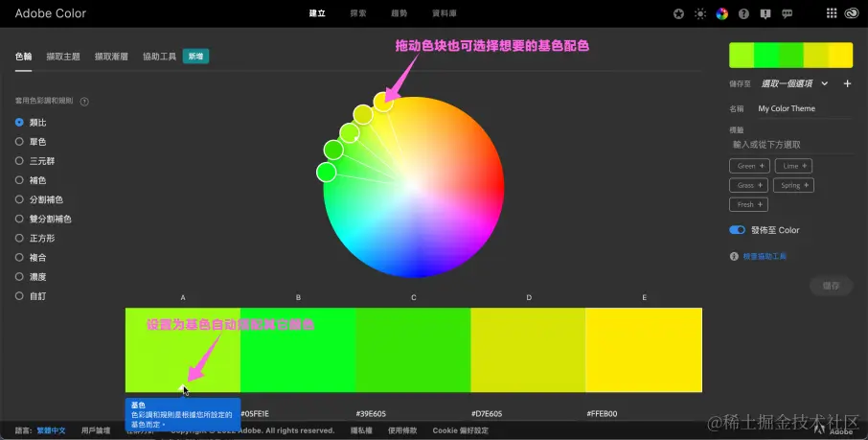The width and height of the screenshot is (868, 440).
Task: Add the Fresh tag
Action: tap(748, 205)
